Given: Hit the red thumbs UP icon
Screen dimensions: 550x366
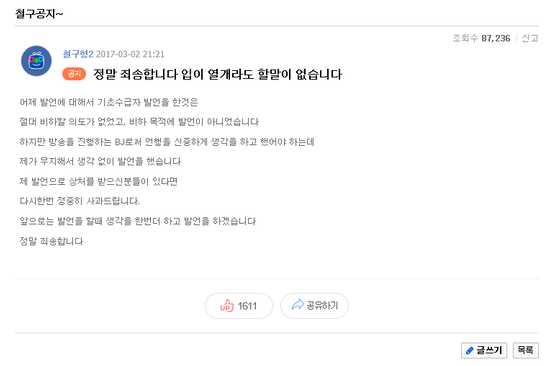Looking at the screenshot, I should (227, 306).
